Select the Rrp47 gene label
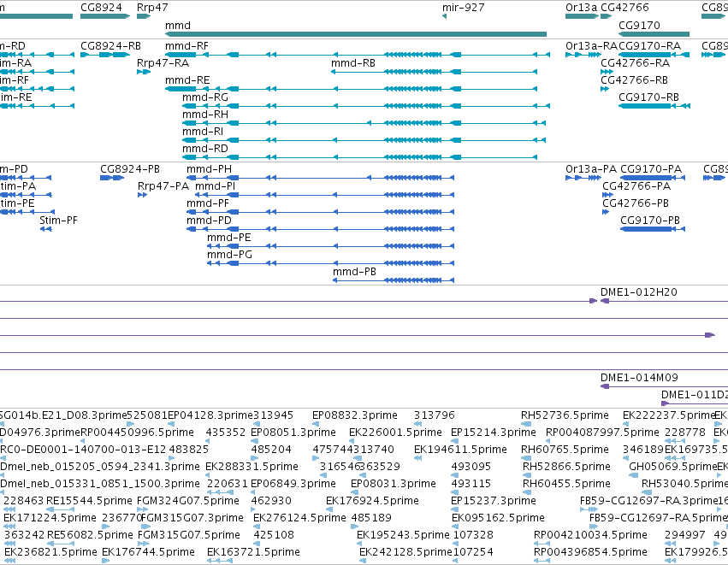Viewport: 728px width, 565px height. click(152, 8)
